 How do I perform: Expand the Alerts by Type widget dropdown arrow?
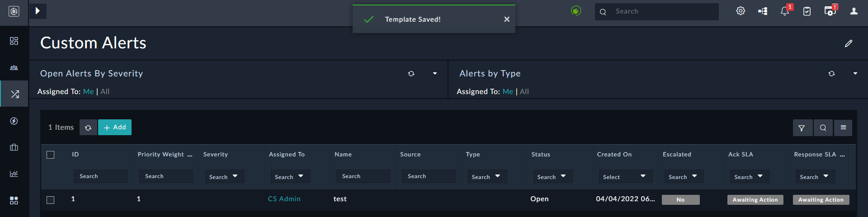tap(855, 74)
